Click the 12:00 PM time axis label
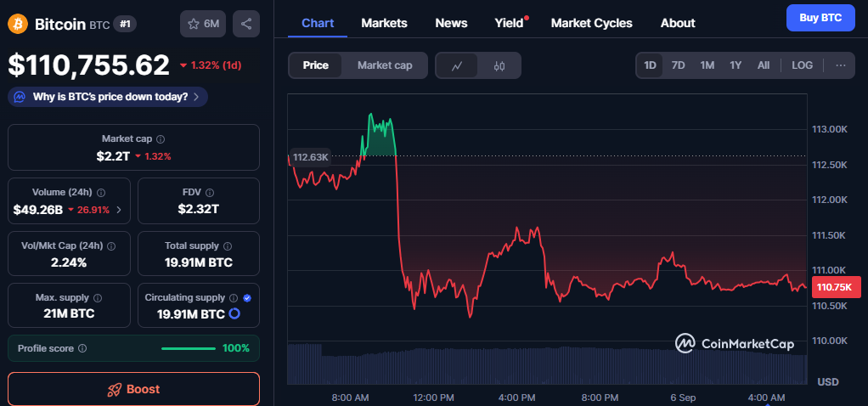 (433, 398)
